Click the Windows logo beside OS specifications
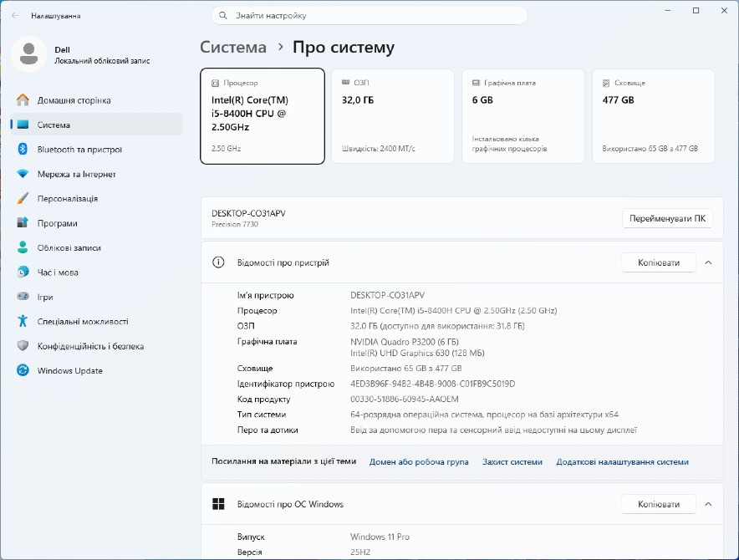The width and height of the screenshot is (739, 560). coord(218,504)
